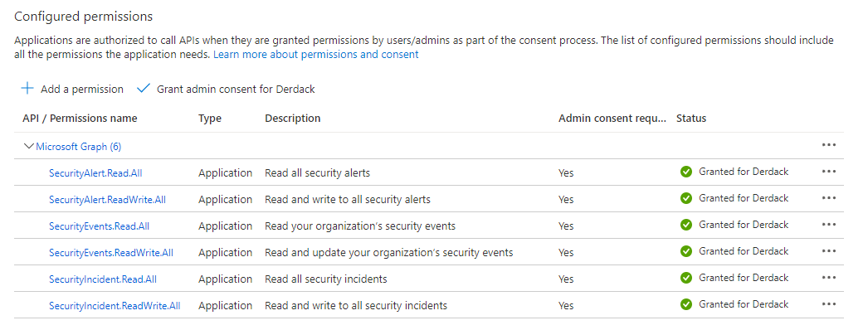The width and height of the screenshot is (868, 330).
Task: Open the SecurityEvents.ReadWrite.All permission link
Action: coord(111,253)
